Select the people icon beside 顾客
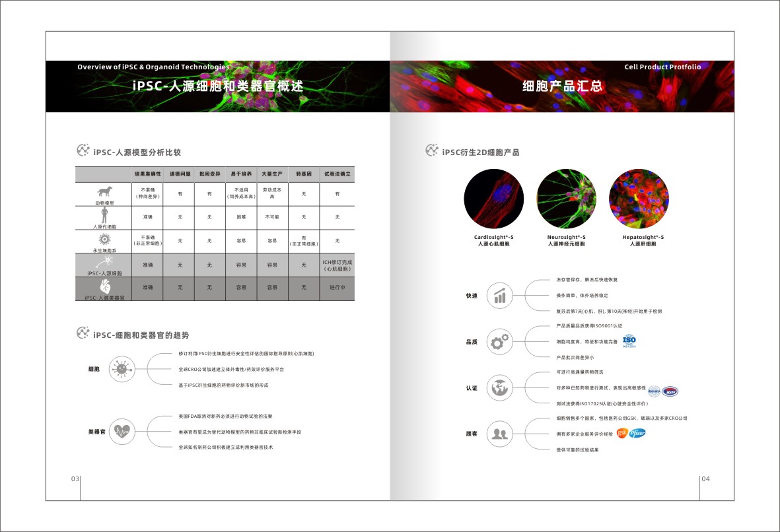 [500, 434]
